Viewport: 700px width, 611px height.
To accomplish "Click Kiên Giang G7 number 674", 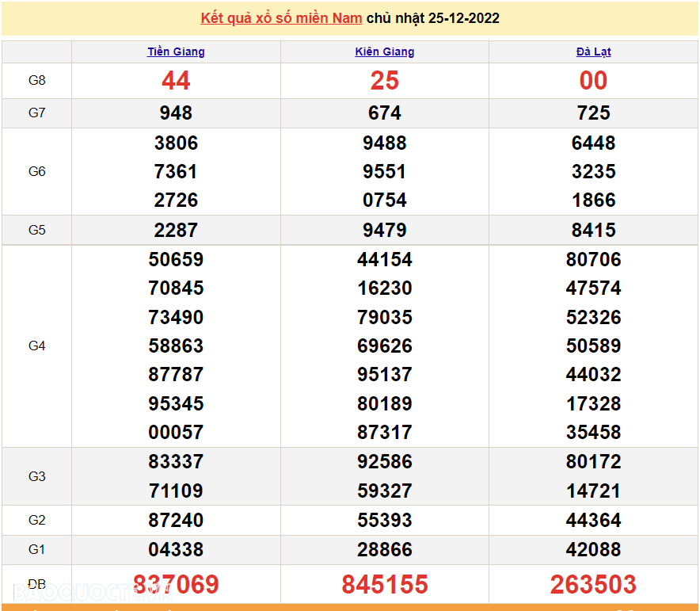I will (x=385, y=113).
